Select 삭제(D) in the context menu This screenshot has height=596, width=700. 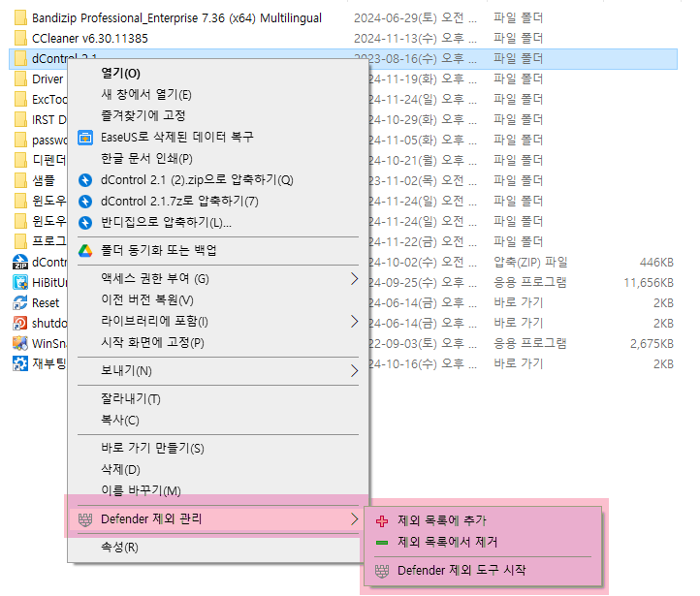click(x=120, y=470)
